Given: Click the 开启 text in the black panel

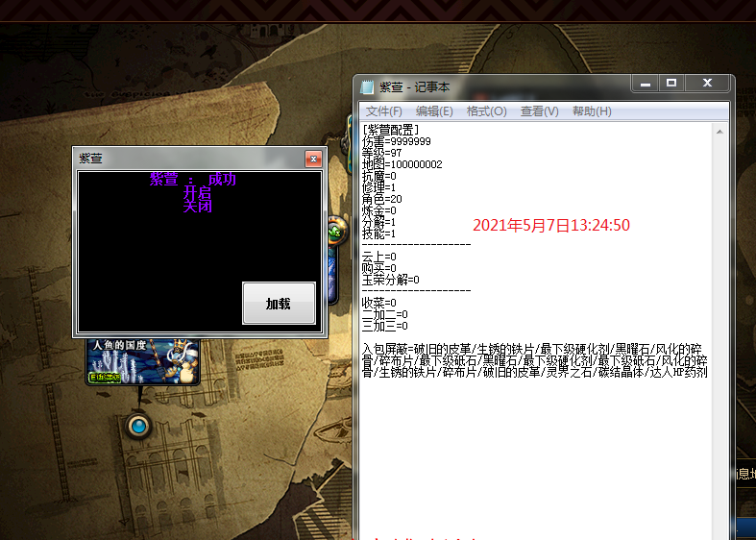Looking at the screenshot, I should coord(197,193).
